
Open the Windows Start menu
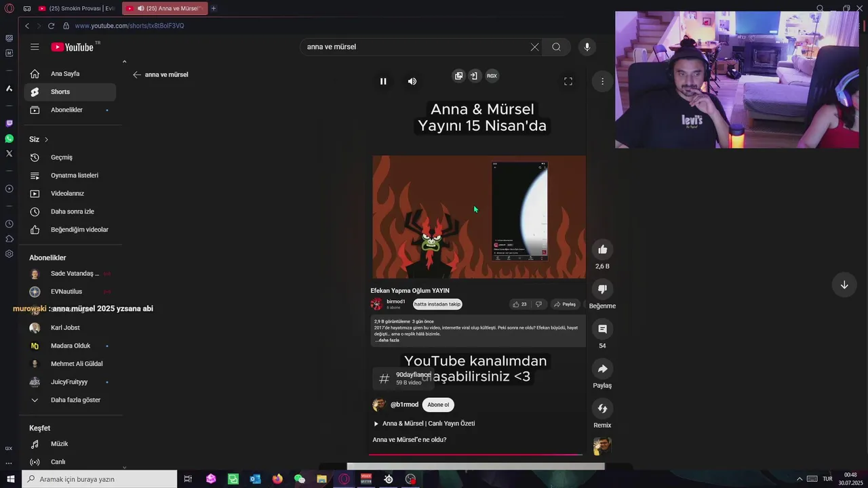point(10,479)
